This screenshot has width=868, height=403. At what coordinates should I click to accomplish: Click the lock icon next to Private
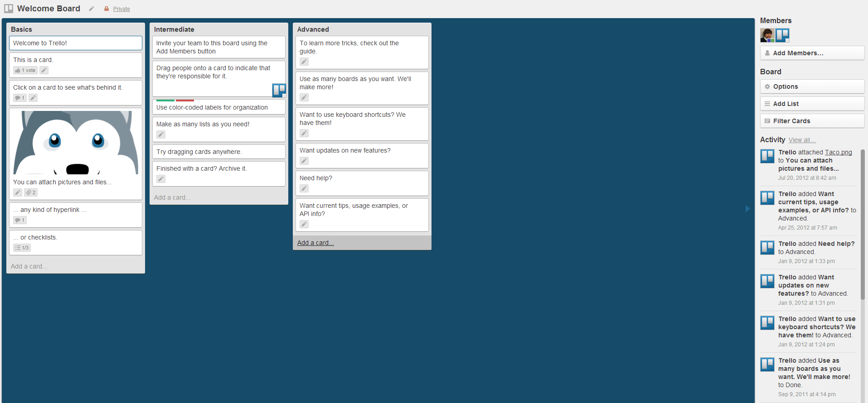point(107,9)
